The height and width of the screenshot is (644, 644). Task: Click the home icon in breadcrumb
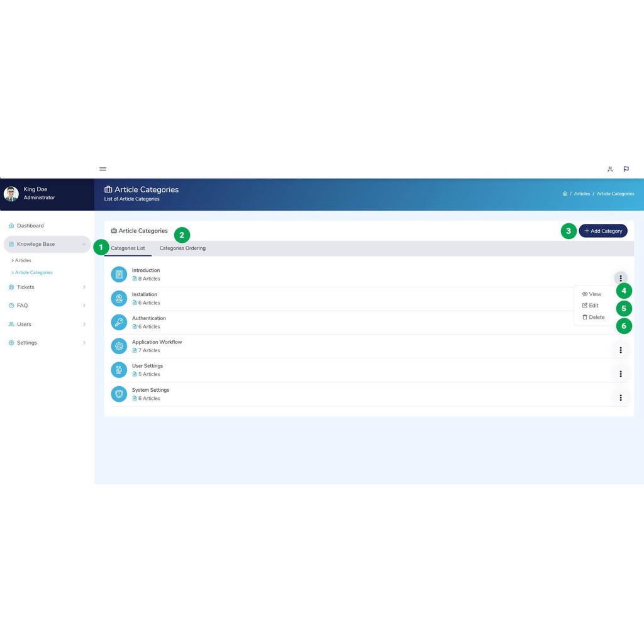[x=565, y=194]
